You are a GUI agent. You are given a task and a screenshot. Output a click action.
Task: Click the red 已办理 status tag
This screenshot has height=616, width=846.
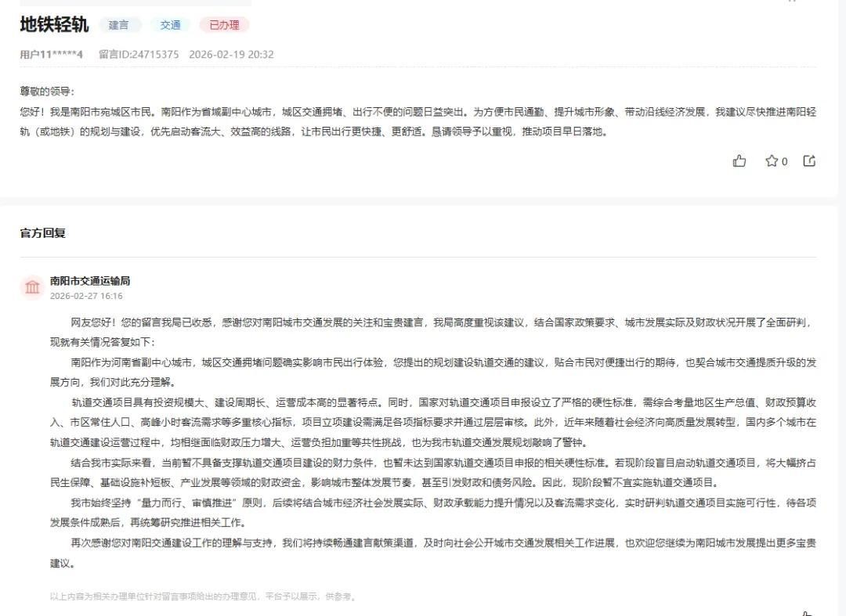click(224, 25)
